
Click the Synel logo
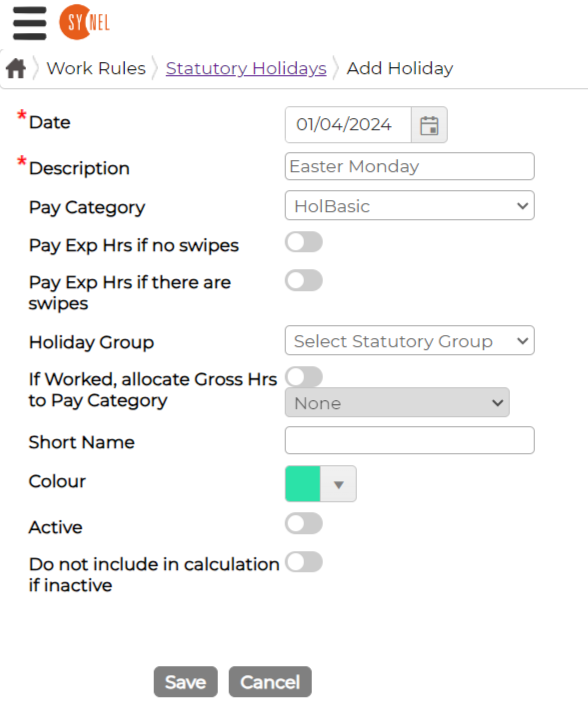(85, 22)
